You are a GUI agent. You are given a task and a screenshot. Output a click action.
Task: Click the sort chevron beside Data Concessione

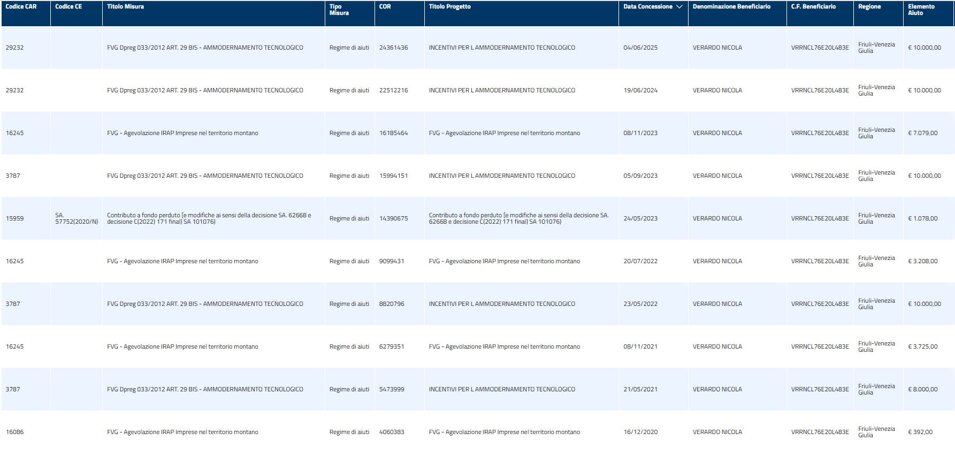pyautogui.click(x=680, y=6)
